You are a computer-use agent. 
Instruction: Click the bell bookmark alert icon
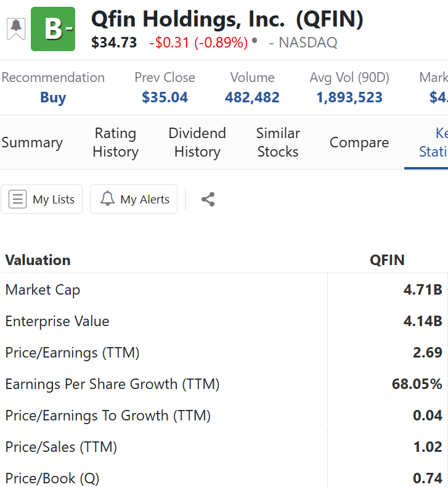point(16,29)
